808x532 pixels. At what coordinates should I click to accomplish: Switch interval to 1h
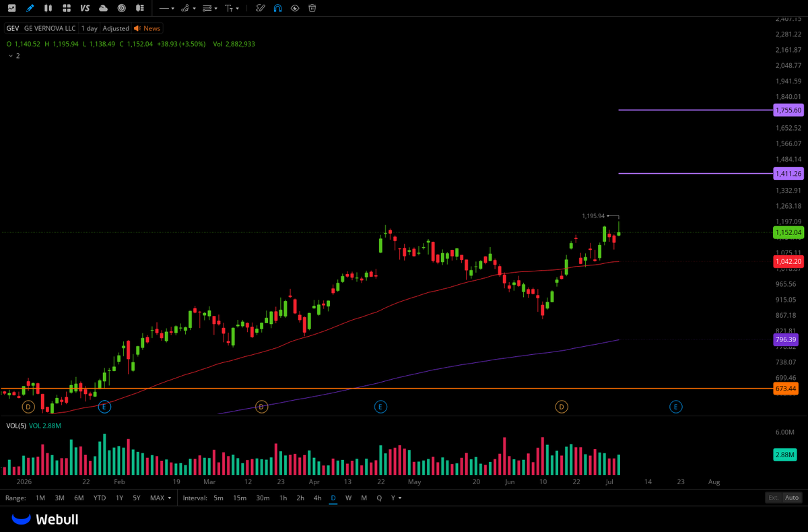point(283,498)
